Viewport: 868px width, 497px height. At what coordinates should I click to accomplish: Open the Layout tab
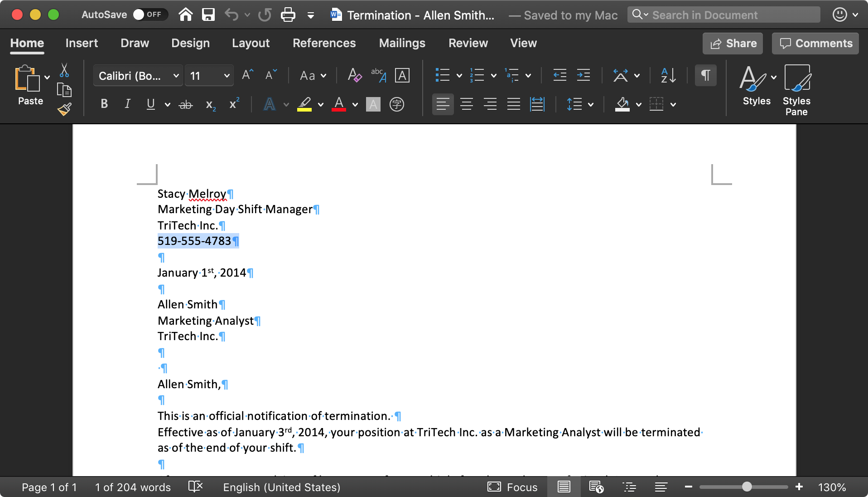coord(251,43)
